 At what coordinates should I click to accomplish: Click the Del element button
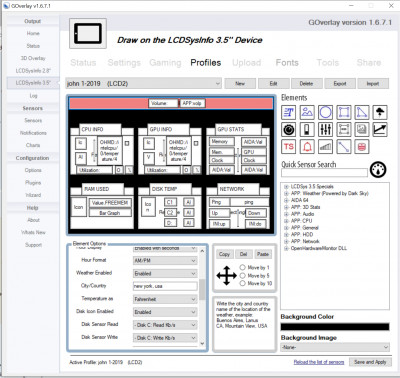[x=243, y=254]
